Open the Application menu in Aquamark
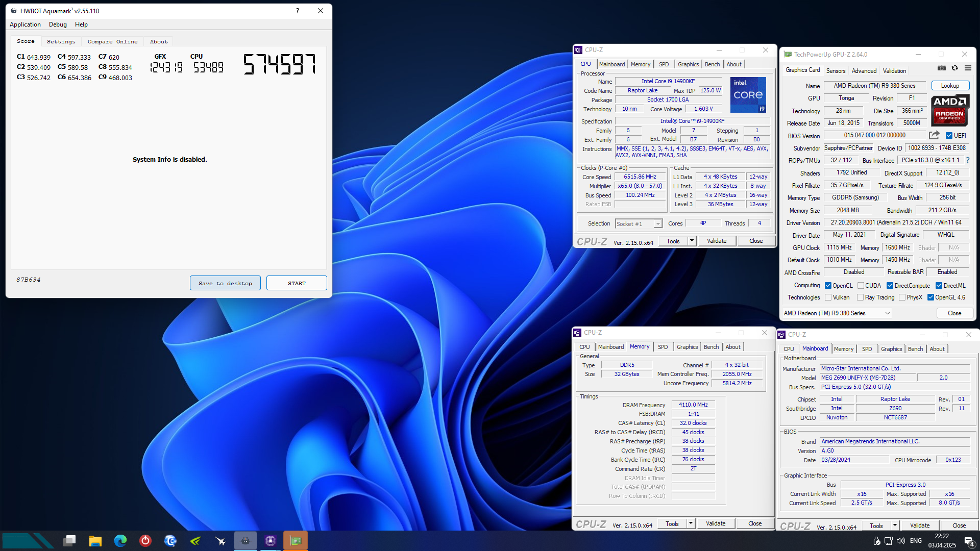 point(25,24)
